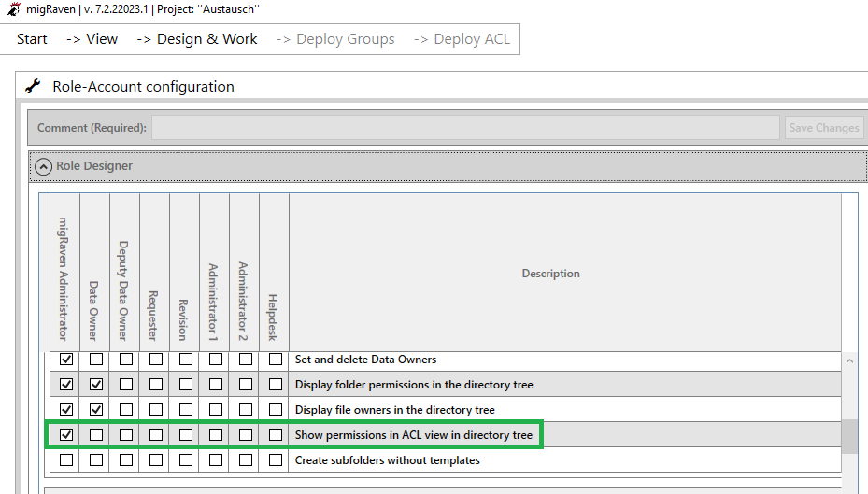Open the Start menu tab
The width and height of the screenshot is (868, 494).
(32, 39)
